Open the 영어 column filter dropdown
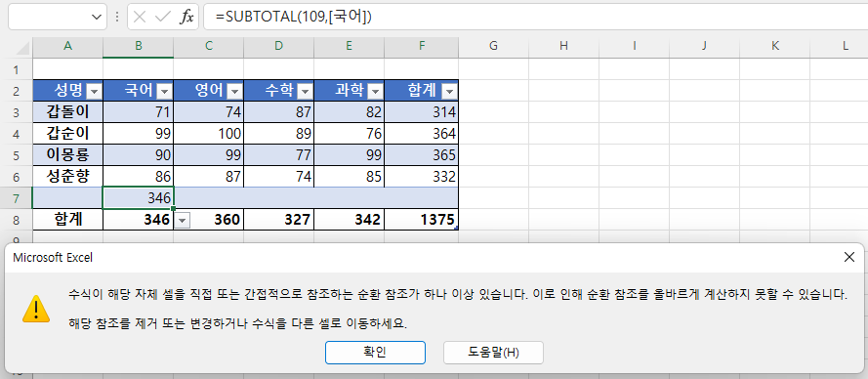868x379 pixels. pos(235,91)
